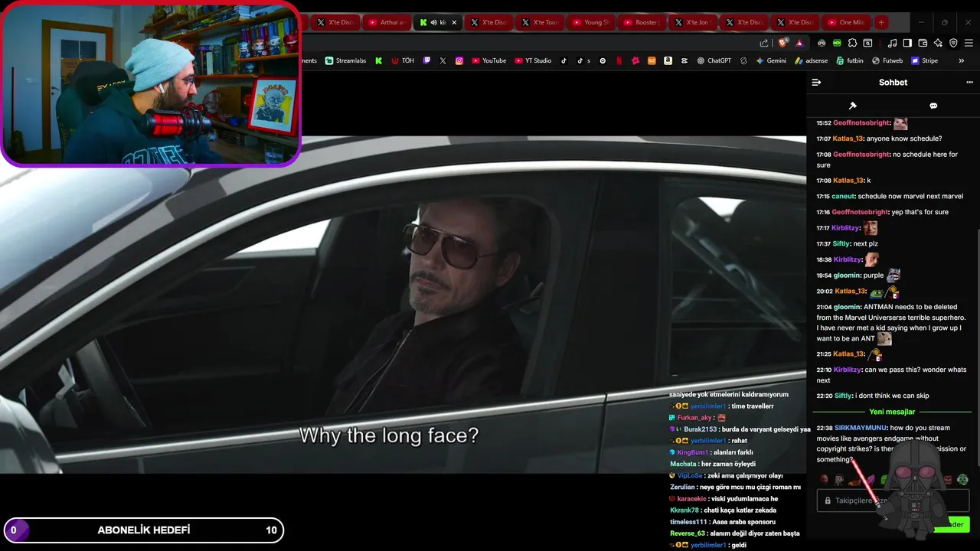Open the TÖH bookmark
The height and width of the screenshot is (551, 980).
click(x=403, y=60)
